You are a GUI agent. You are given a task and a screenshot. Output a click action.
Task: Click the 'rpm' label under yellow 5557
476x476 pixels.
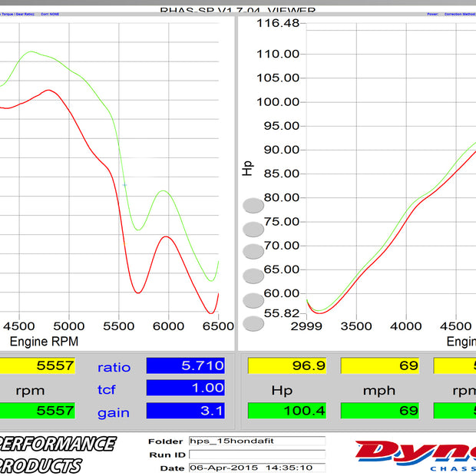(x=30, y=391)
